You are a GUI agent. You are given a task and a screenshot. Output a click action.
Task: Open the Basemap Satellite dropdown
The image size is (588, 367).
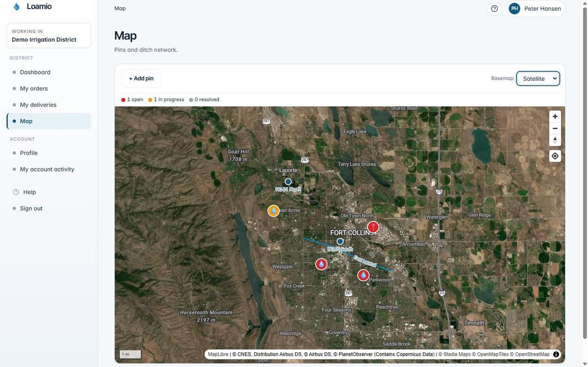pos(538,78)
